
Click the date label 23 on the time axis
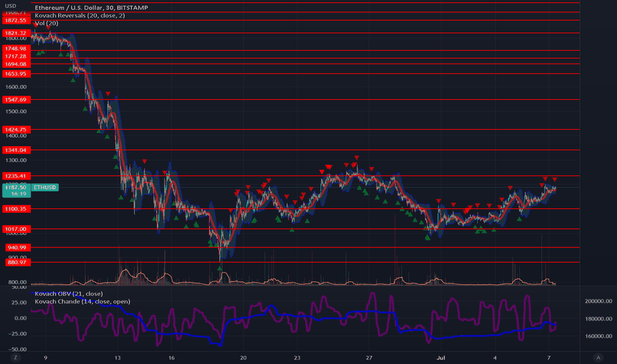(297, 357)
